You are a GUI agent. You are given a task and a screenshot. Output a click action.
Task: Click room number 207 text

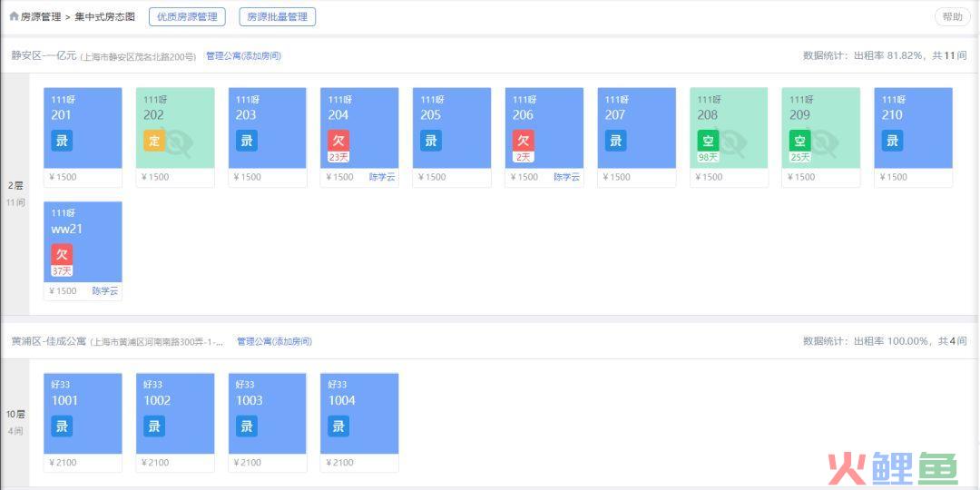(x=615, y=115)
